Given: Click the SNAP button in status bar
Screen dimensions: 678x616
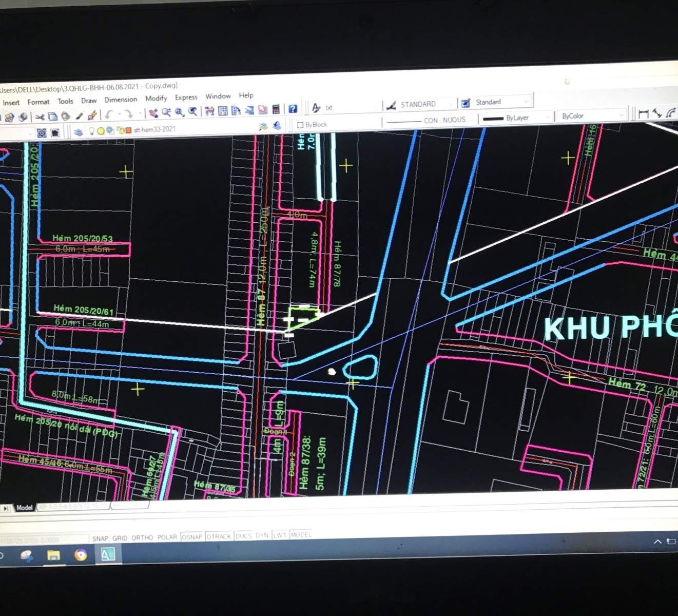Looking at the screenshot, I should (100, 538).
